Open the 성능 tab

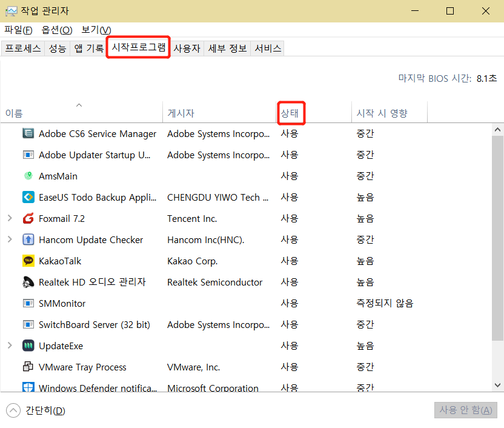click(58, 48)
